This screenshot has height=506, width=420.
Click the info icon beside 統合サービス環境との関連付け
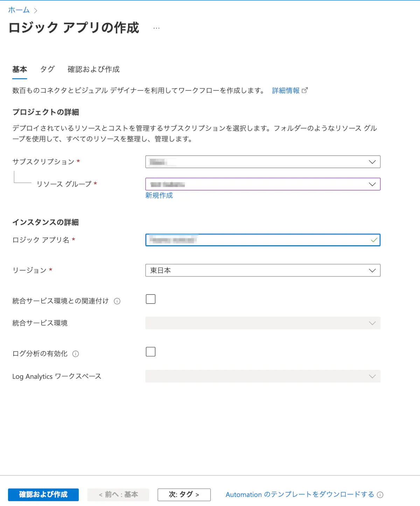coord(117,301)
